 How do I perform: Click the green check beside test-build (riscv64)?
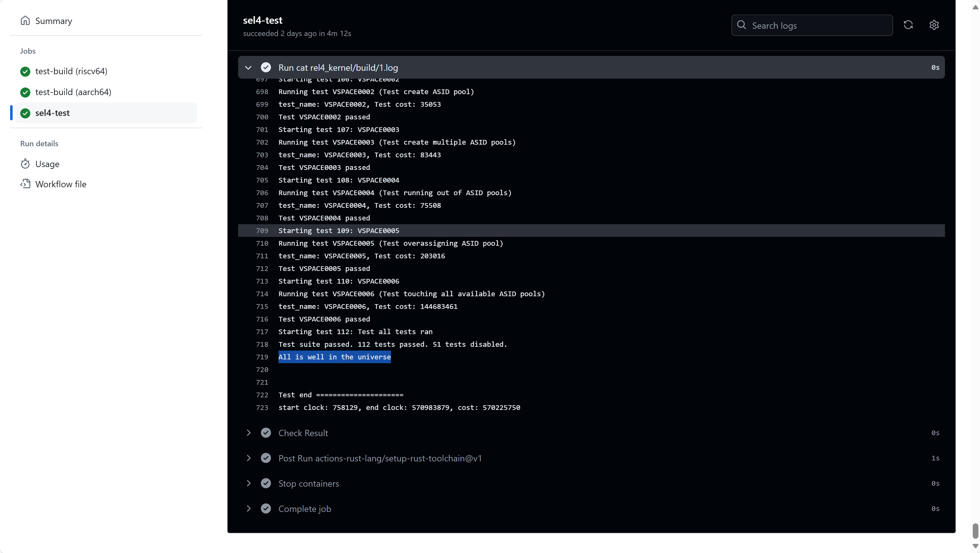pyautogui.click(x=25, y=71)
